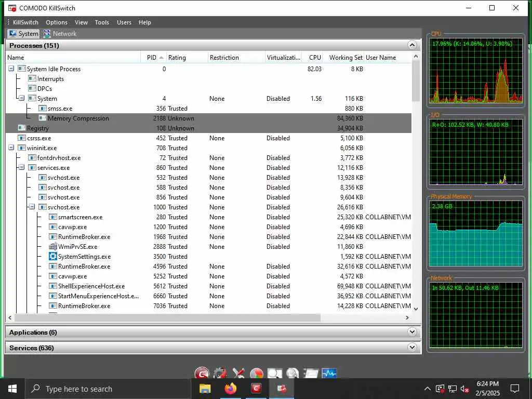The height and width of the screenshot is (399, 532).
Task: Collapse the services.exe tree node
Action: coord(22,167)
